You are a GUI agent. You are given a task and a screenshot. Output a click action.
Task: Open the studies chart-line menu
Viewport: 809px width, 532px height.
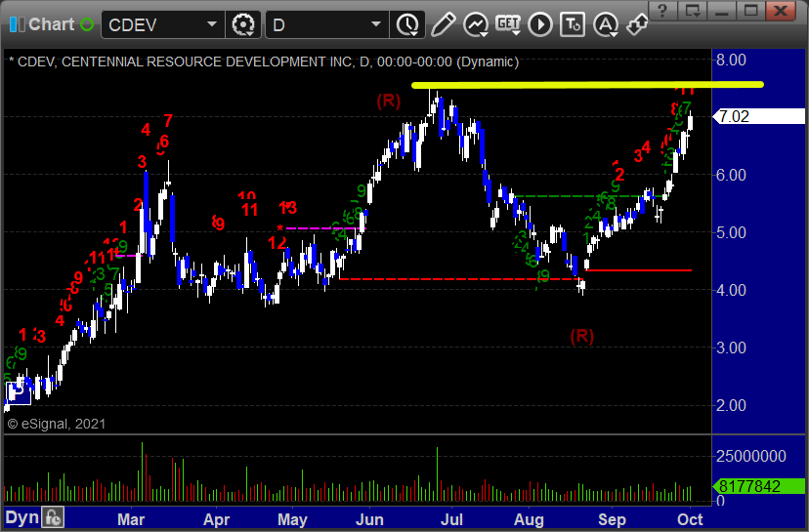point(476,24)
